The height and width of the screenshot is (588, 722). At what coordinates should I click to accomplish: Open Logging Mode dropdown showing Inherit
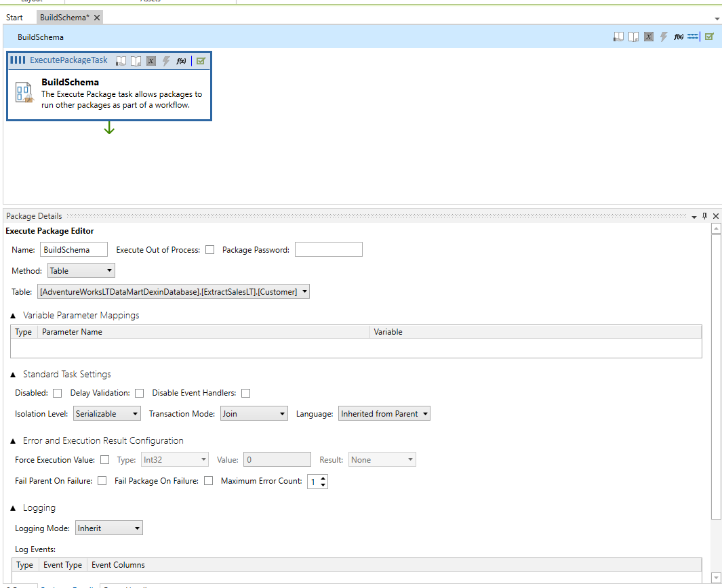point(108,528)
